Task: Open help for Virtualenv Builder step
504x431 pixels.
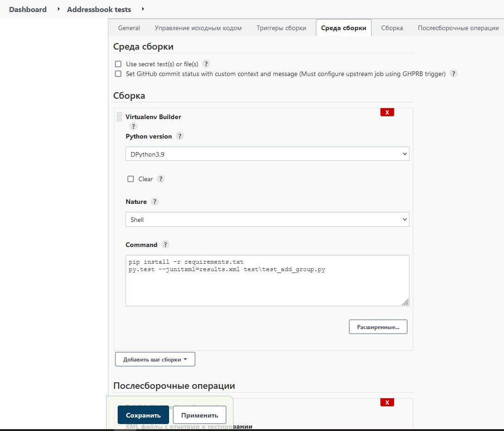Action: coord(133,126)
